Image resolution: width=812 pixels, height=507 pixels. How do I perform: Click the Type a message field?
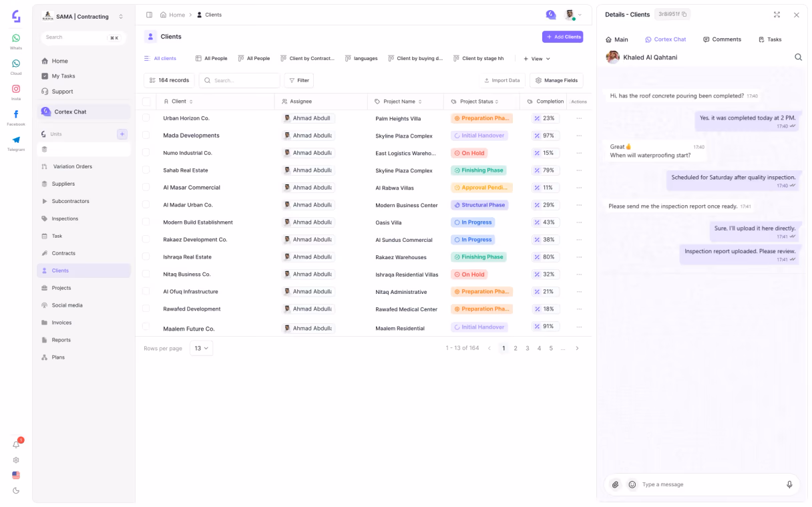710,484
